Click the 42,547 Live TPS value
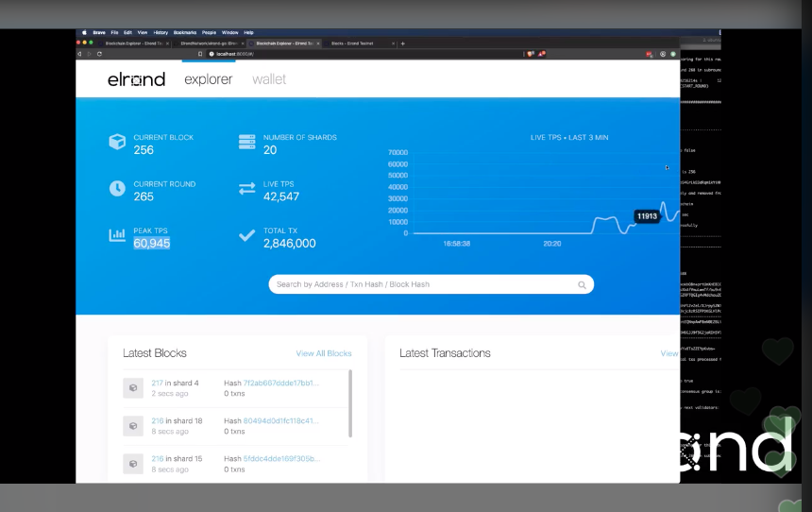The image size is (812, 512). click(x=281, y=196)
